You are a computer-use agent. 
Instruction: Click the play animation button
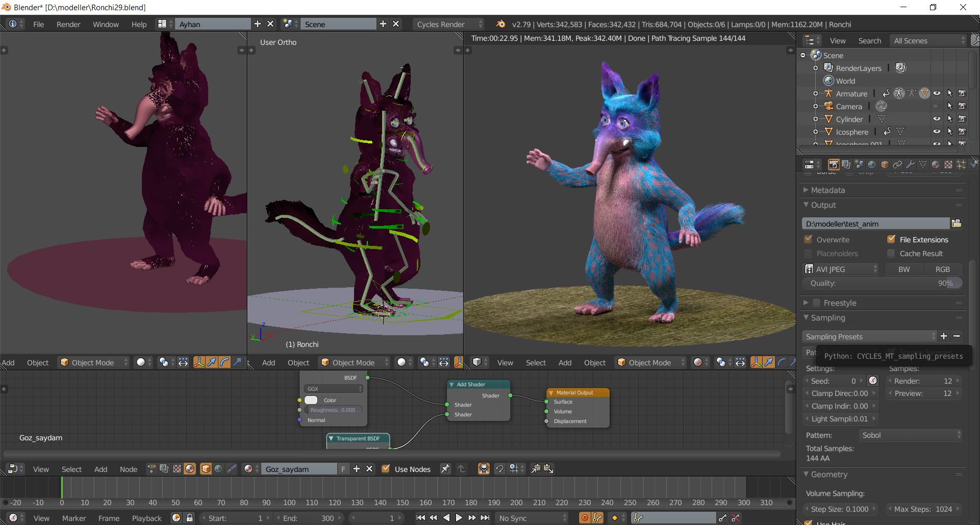459,518
